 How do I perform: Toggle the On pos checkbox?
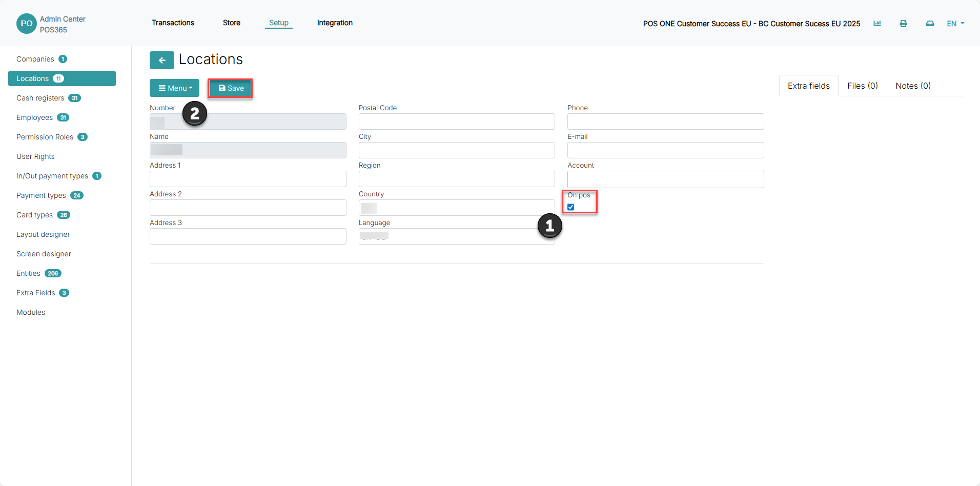click(570, 207)
